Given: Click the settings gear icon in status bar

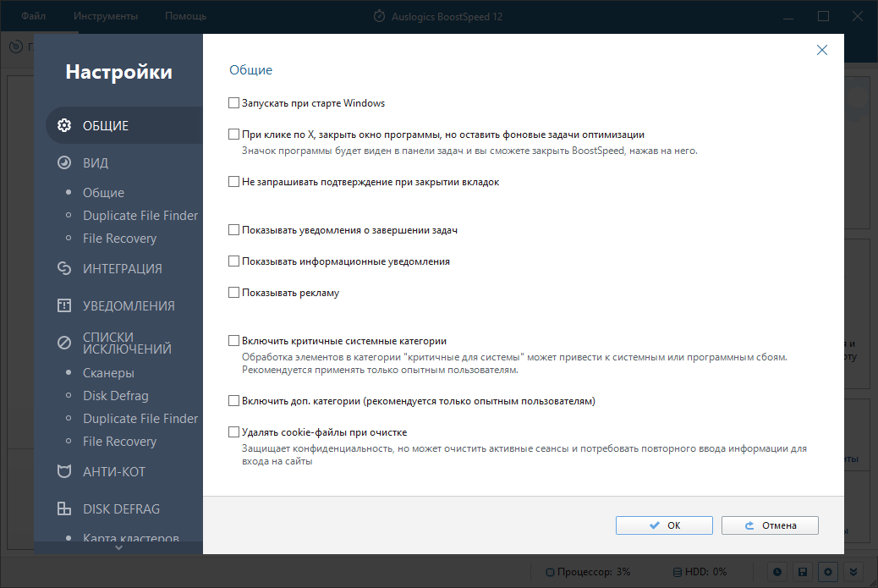Looking at the screenshot, I should (827, 572).
